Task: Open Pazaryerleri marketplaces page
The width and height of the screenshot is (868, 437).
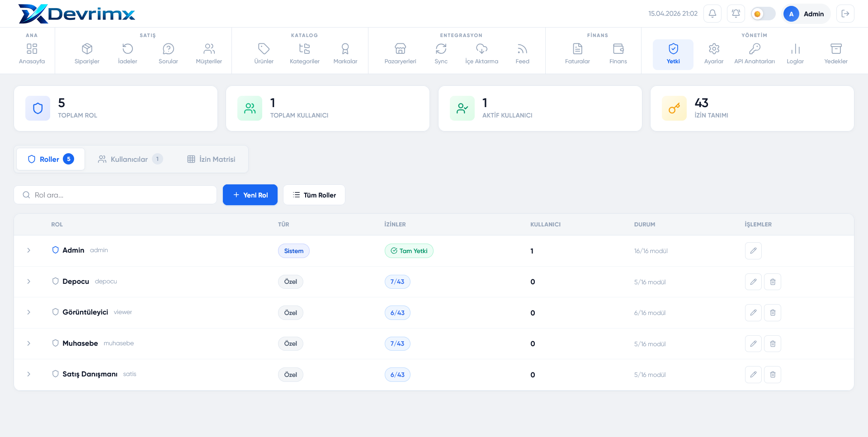Action: (x=401, y=54)
